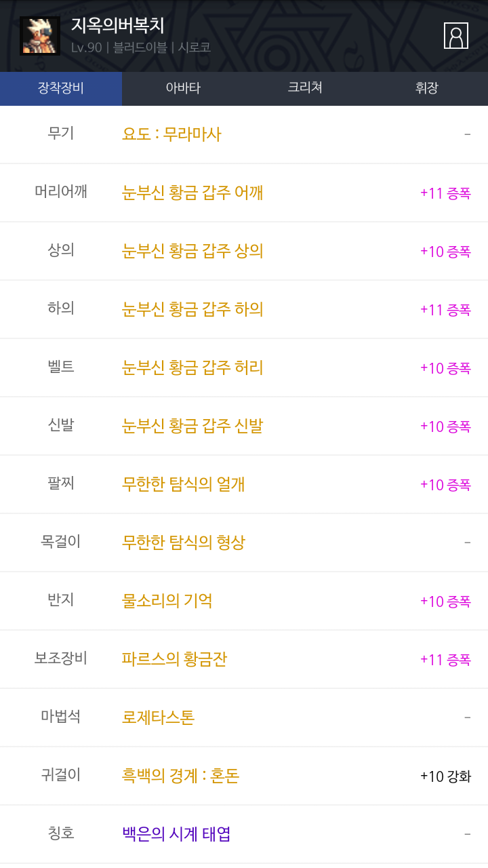The width and height of the screenshot is (488, 868).
Task: Select 눈부신 황금 갑주 허리 belt
Action: (x=192, y=368)
